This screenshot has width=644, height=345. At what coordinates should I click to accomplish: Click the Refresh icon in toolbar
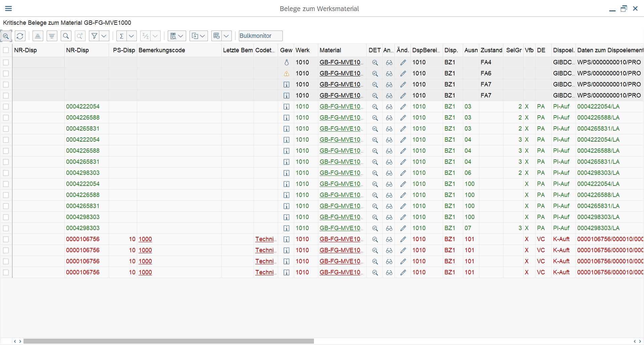pyautogui.click(x=20, y=36)
